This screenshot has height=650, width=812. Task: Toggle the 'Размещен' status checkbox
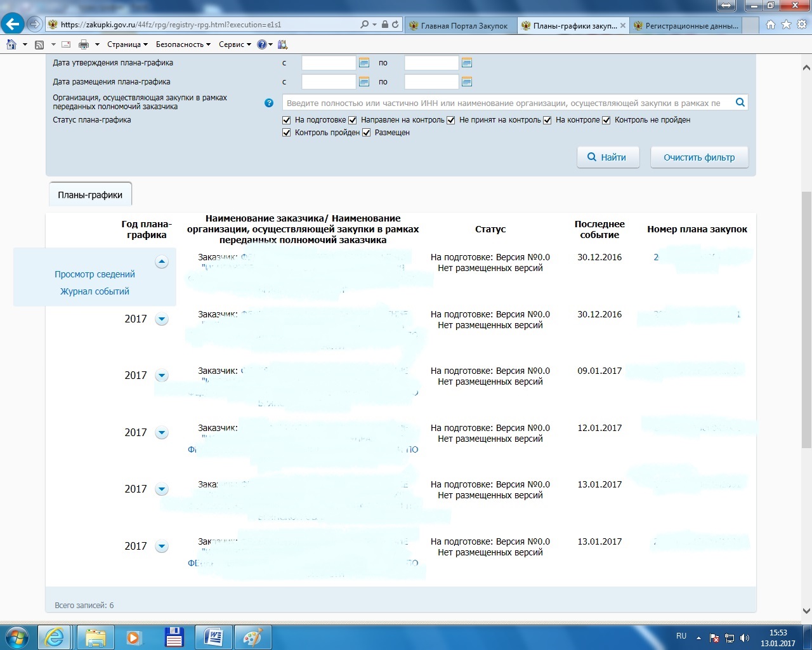(367, 133)
